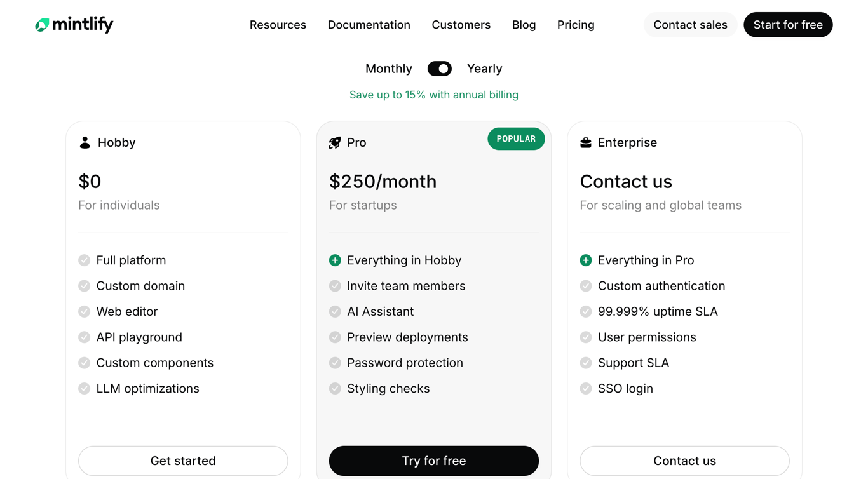
Task: Click the Mintlify leaf logo icon
Action: 43,25
